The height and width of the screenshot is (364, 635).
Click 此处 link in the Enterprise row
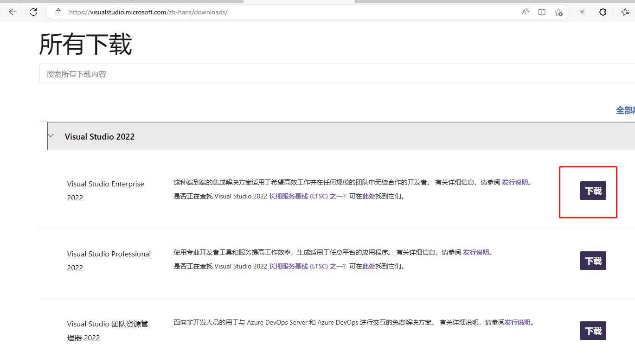pyautogui.click(x=369, y=196)
